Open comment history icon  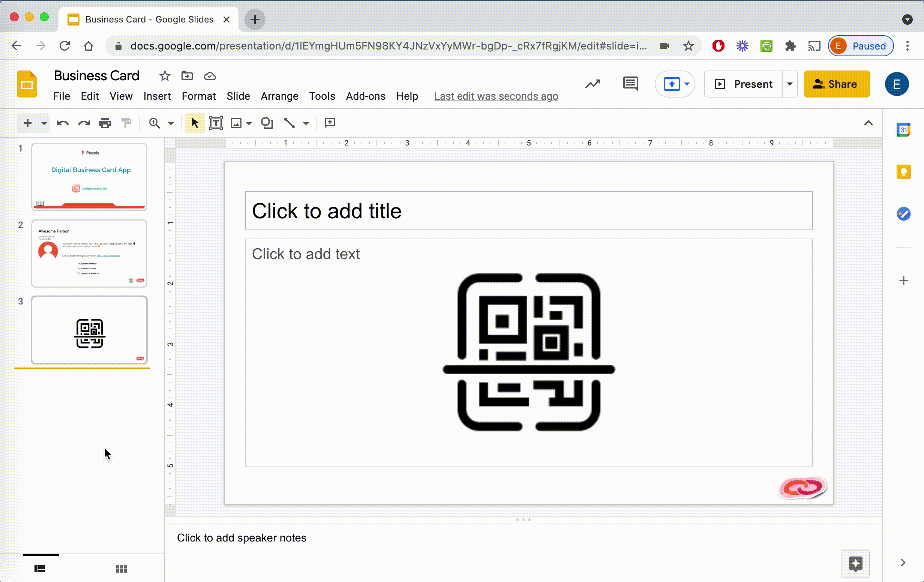(630, 84)
